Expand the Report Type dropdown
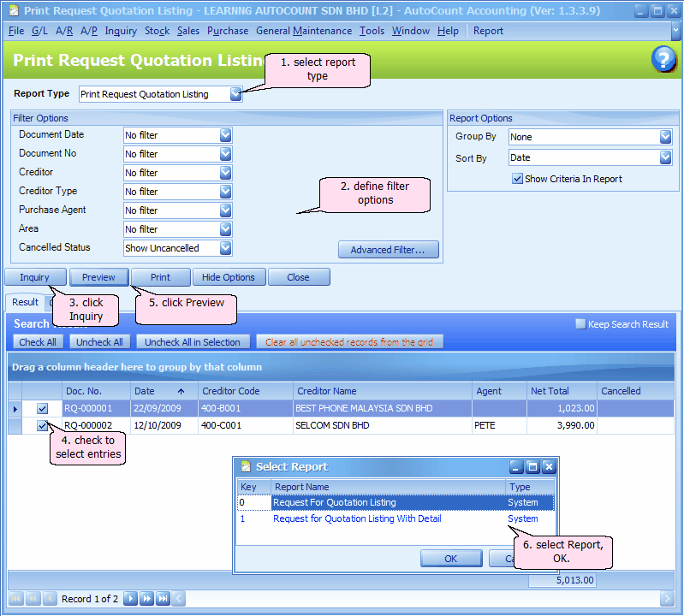 click(235, 94)
